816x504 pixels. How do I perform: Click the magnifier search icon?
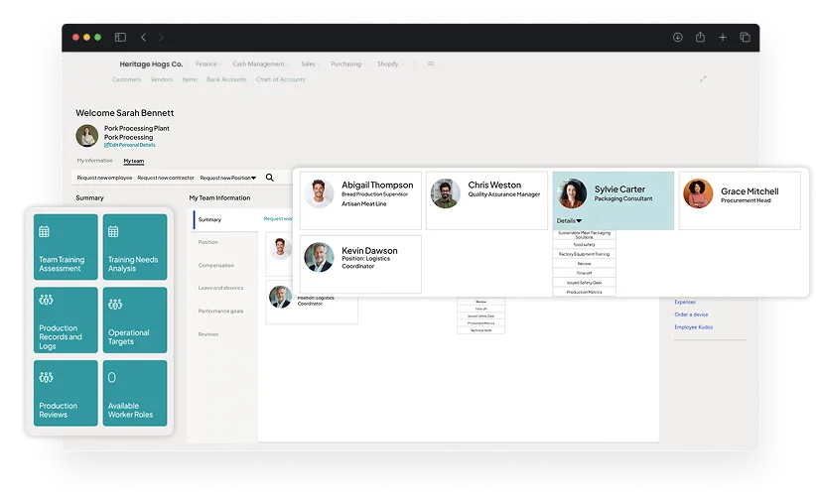tap(270, 178)
